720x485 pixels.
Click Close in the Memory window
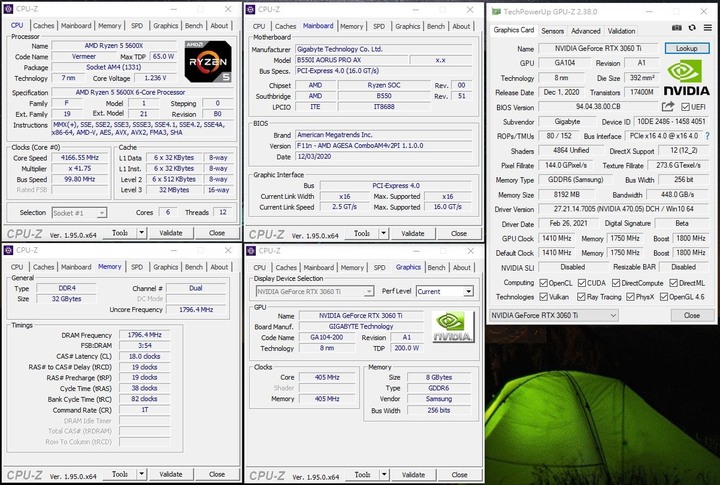(x=217, y=474)
